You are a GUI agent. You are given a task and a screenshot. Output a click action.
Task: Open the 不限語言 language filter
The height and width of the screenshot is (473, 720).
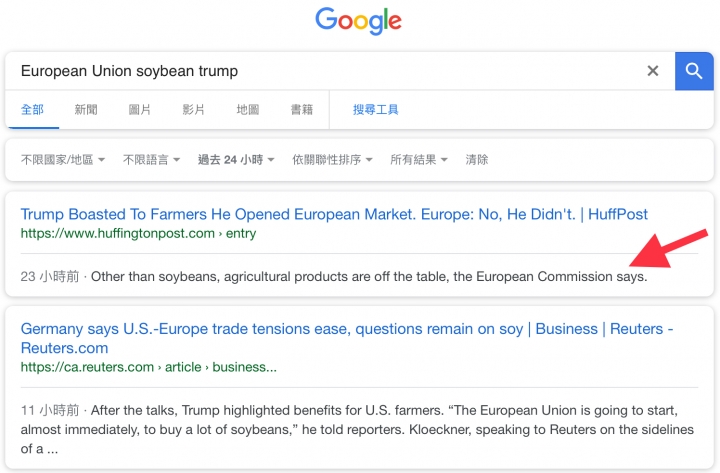151,160
